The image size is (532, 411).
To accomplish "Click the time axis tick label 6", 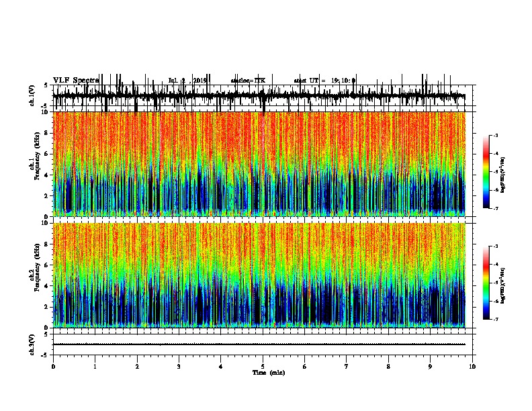I will 304,366.
